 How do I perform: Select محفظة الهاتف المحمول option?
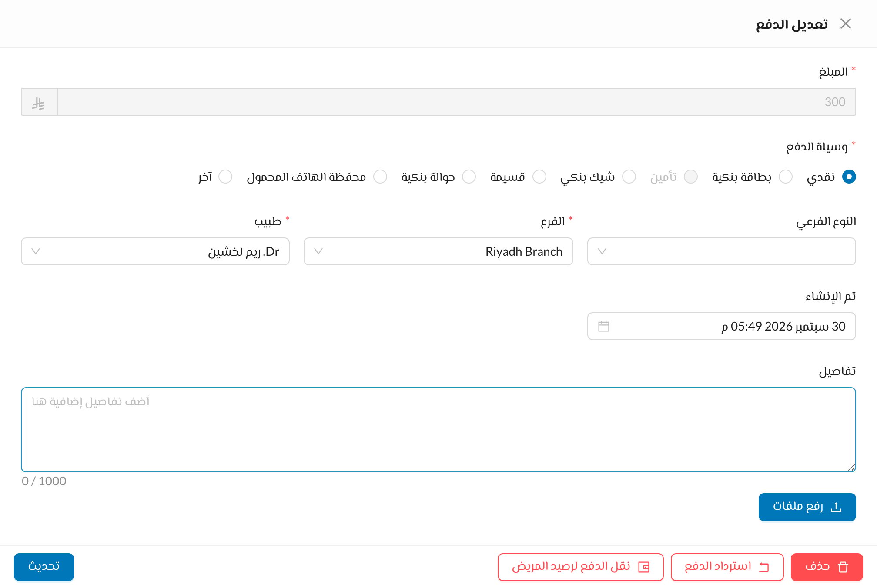point(380,177)
